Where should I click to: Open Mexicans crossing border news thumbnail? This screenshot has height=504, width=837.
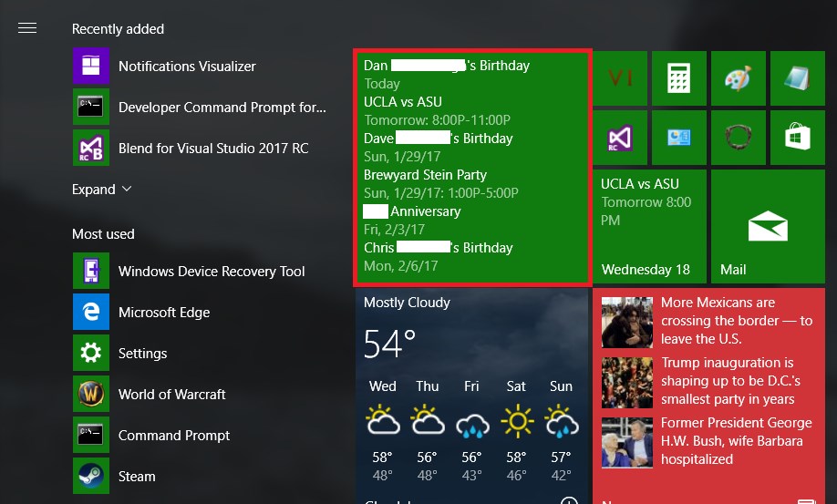click(626, 323)
